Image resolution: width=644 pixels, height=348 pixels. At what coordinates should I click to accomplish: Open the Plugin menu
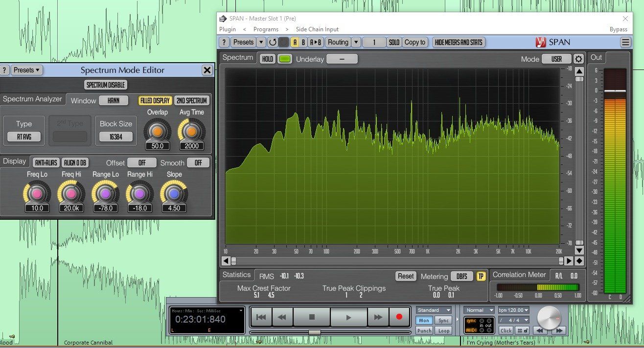tap(228, 29)
